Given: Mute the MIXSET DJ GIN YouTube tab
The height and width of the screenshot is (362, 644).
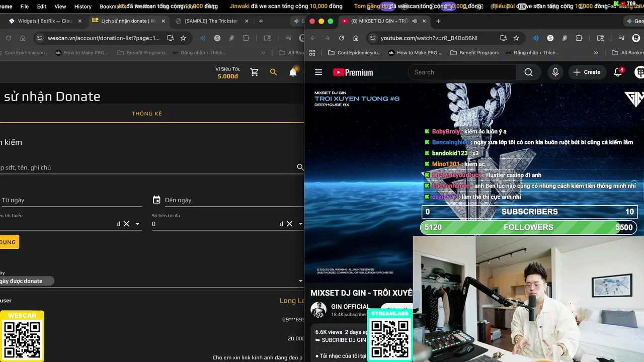Looking at the screenshot, I should (x=415, y=21).
